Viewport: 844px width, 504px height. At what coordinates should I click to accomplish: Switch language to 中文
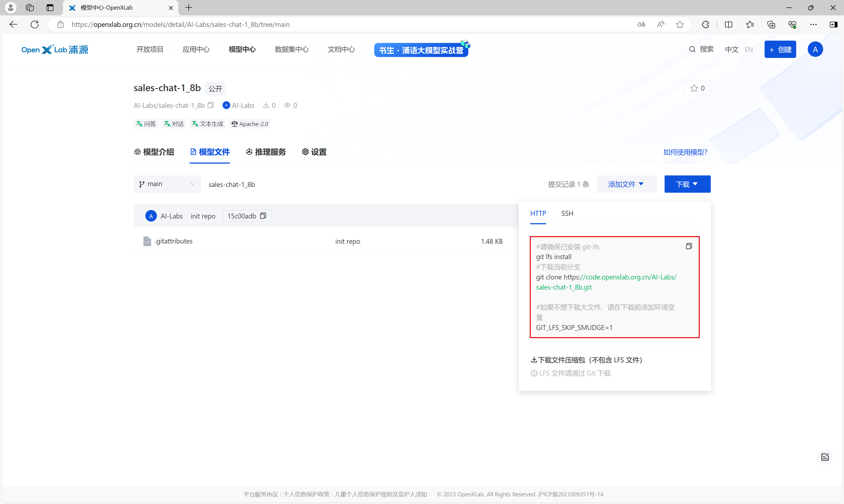click(731, 50)
